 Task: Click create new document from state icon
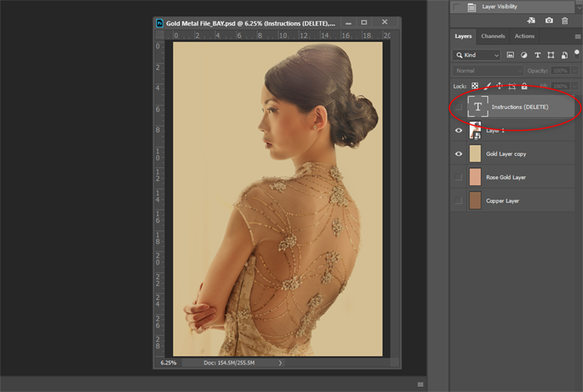531,20
